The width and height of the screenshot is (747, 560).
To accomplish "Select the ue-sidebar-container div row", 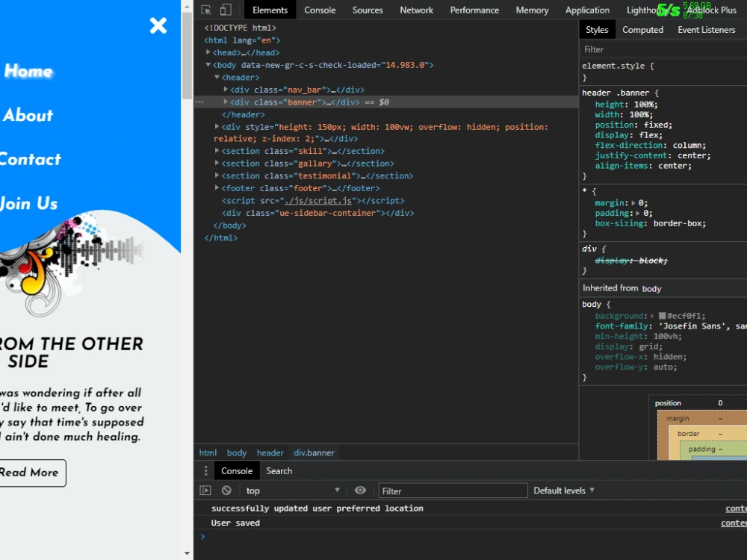I will 317,213.
